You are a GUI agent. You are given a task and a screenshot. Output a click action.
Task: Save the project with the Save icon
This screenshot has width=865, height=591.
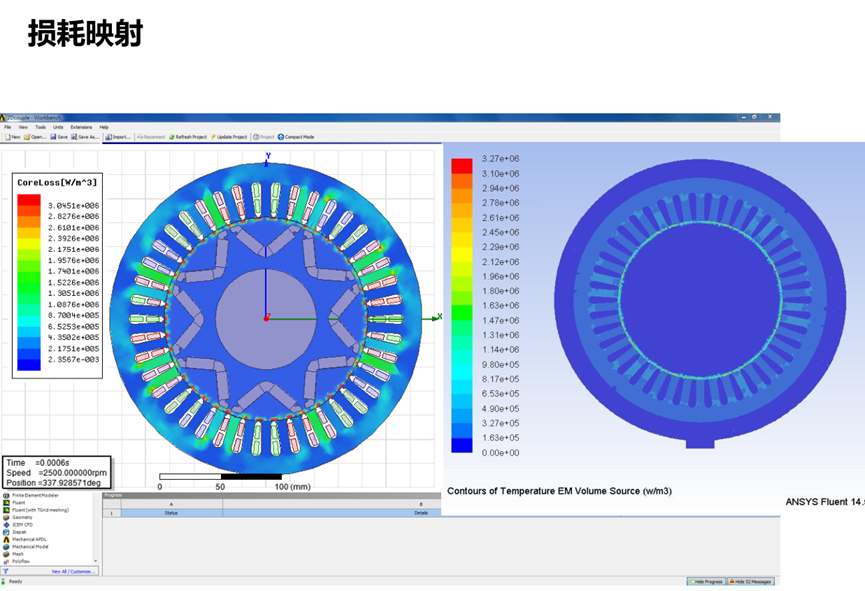point(58,137)
